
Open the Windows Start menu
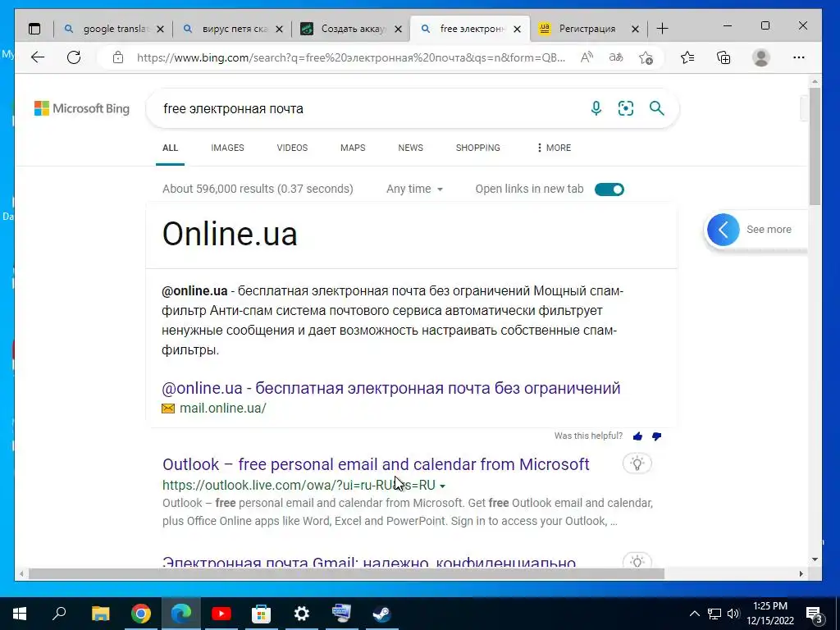(x=20, y=614)
